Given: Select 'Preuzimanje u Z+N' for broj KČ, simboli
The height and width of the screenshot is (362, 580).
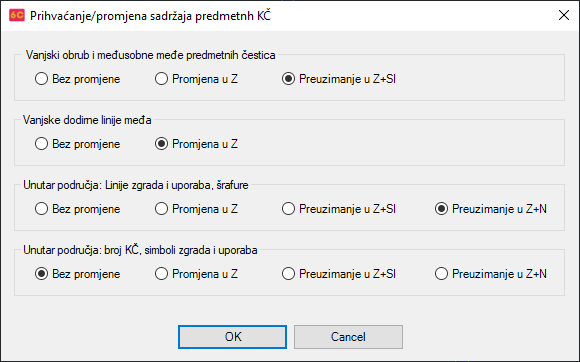Looking at the screenshot, I should [491, 274].
